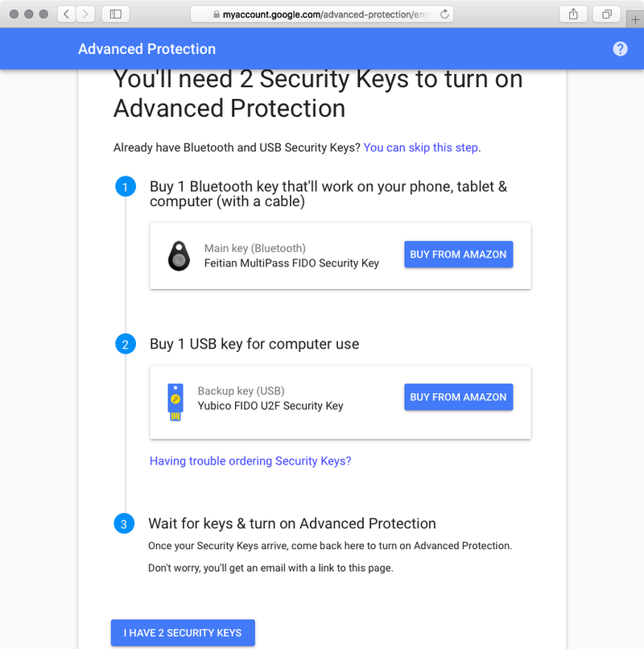Click the Yubico USB key image
The width and height of the screenshot is (644, 649).
pyautogui.click(x=175, y=402)
